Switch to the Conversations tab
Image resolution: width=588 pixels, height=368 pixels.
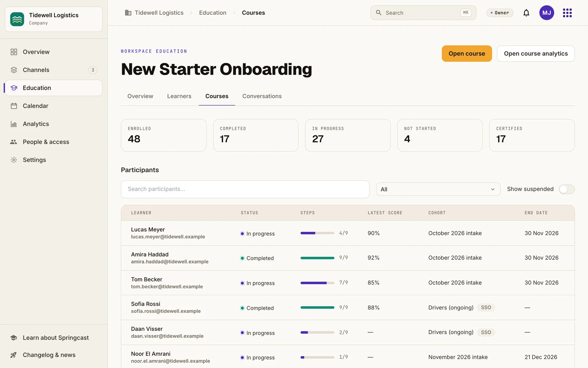tap(262, 96)
